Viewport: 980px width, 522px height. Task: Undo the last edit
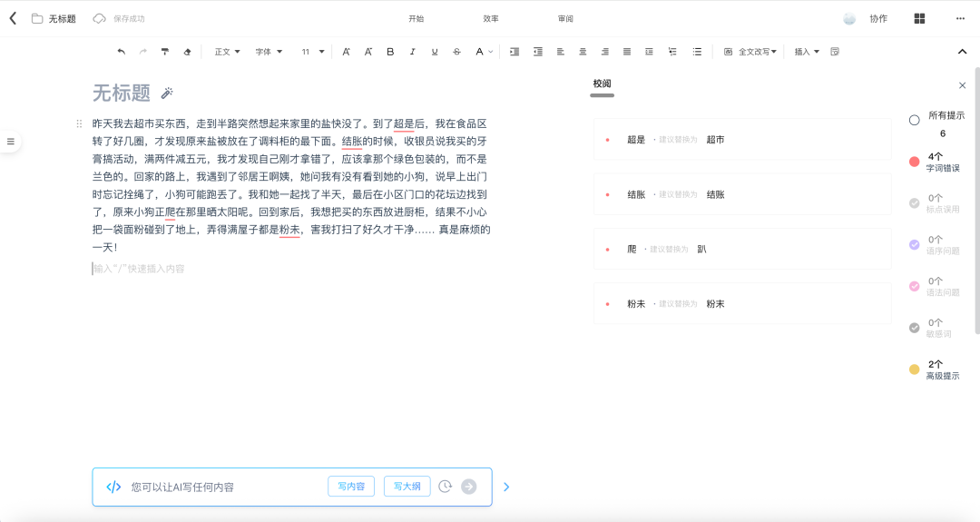pos(122,52)
